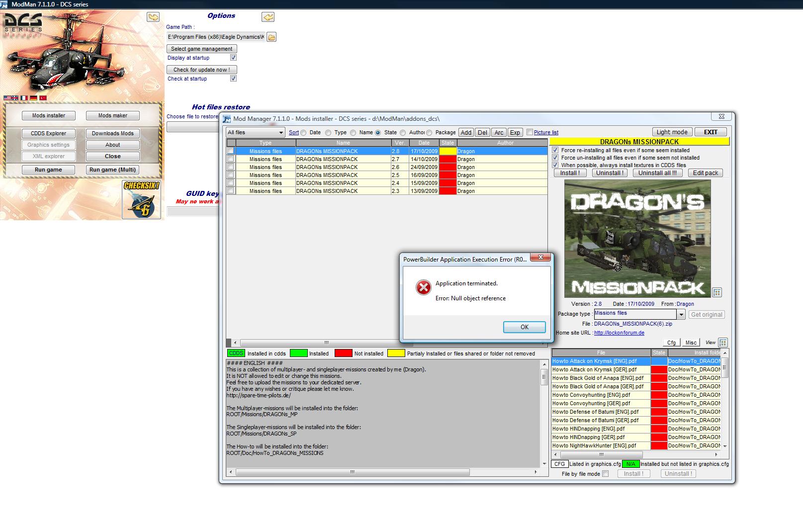Click the grid icon beside the mission pack picture

[717, 292]
